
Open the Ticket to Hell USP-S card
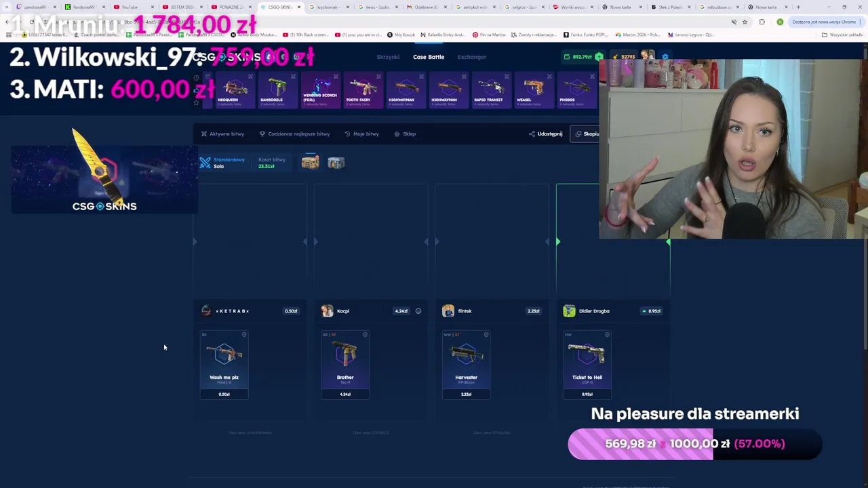pos(587,365)
